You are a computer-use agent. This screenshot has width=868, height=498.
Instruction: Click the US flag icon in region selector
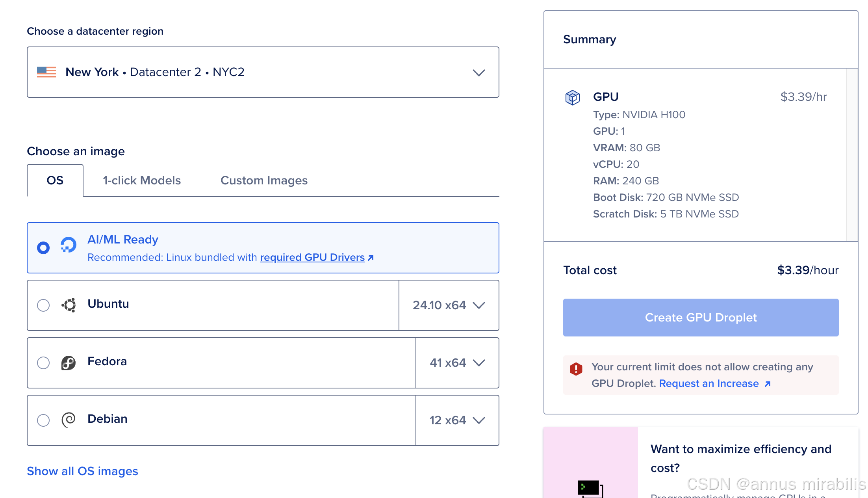(x=46, y=72)
